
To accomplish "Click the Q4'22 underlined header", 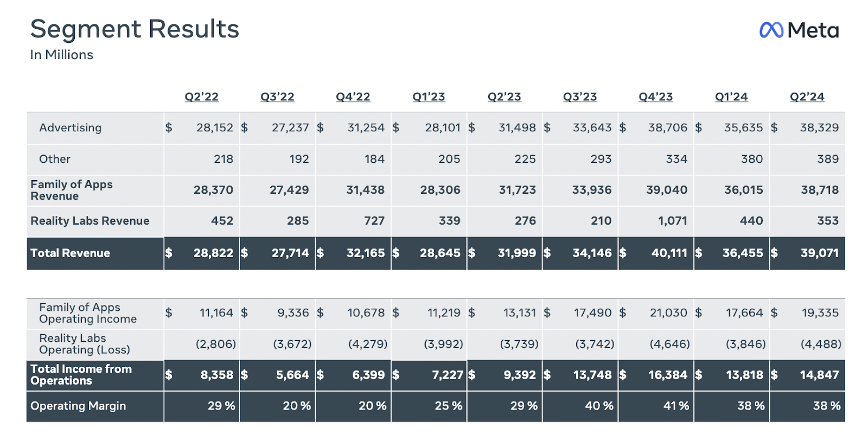I will pos(353,97).
